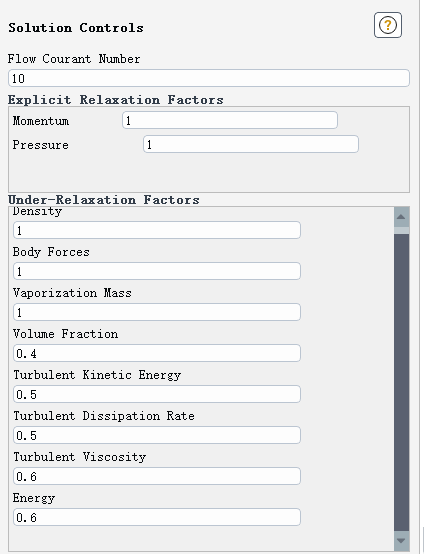
Task: Click the Vaporization Mass value field
Action: point(157,312)
